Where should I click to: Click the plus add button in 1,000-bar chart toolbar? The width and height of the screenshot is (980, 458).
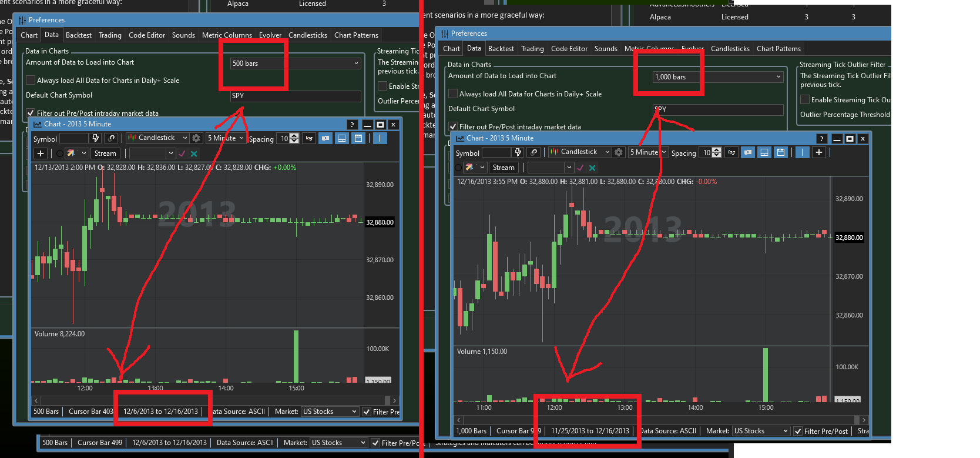pos(819,152)
